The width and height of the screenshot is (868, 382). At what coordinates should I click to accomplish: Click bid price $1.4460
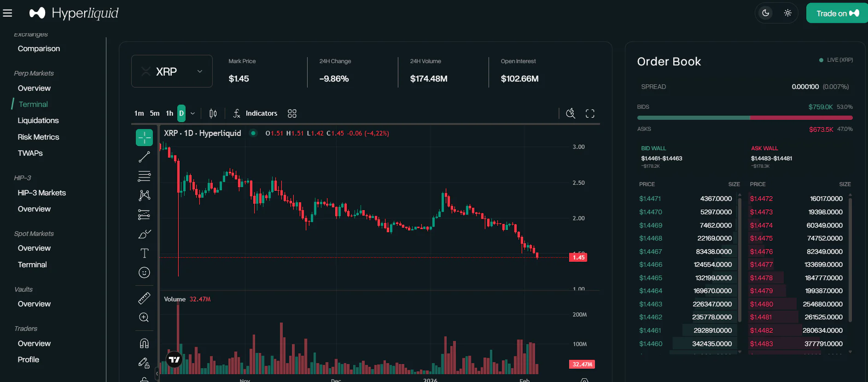coord(651,344)
